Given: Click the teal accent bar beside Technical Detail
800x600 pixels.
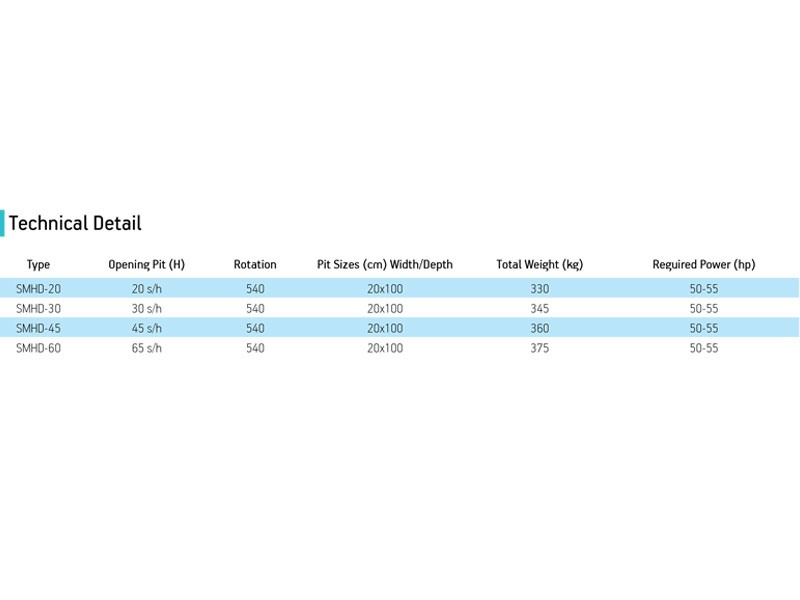Looking at the screenshot, I should [x=3, y=223].
